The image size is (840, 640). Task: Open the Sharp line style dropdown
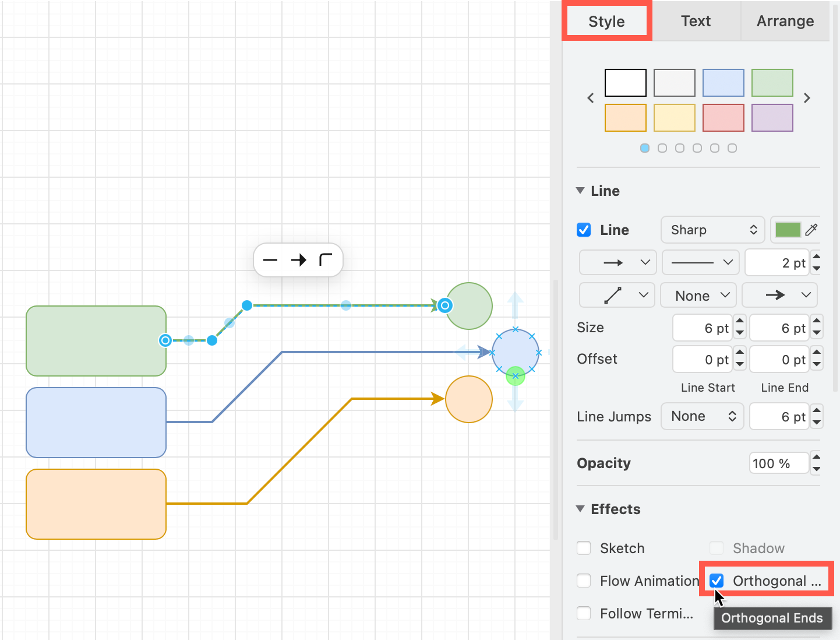712,230
